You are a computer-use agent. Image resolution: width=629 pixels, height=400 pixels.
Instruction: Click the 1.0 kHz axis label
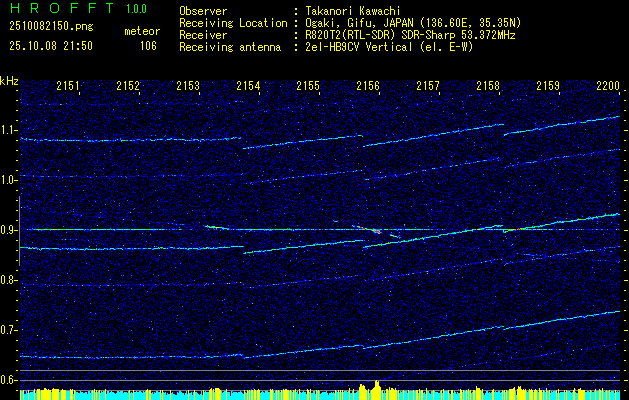(x=8, y=180)
